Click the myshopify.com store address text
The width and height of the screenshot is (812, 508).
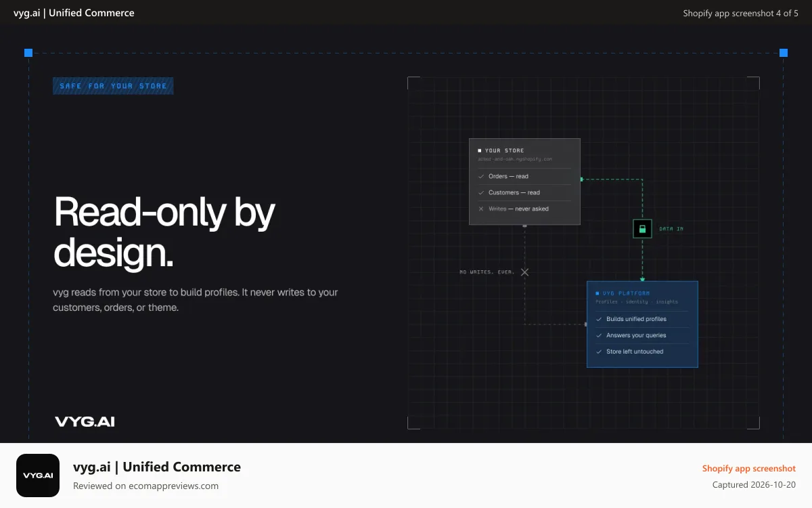[515, 159]
